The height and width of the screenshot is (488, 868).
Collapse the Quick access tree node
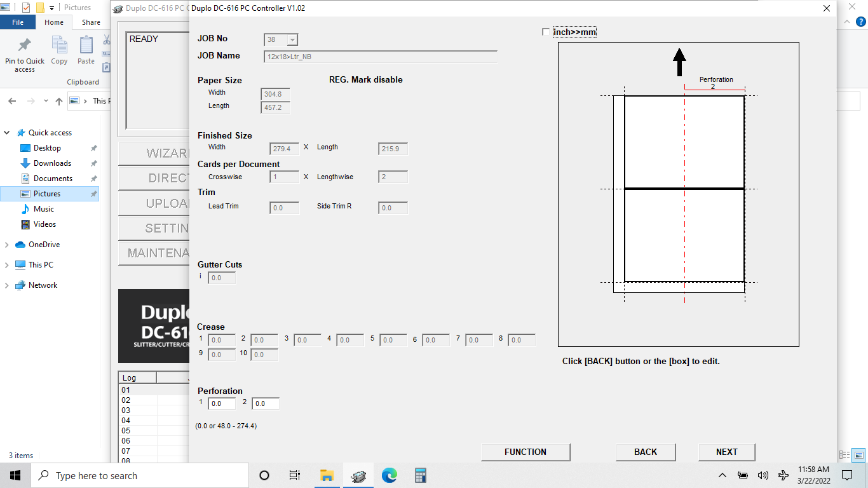(x=7, y=133)
